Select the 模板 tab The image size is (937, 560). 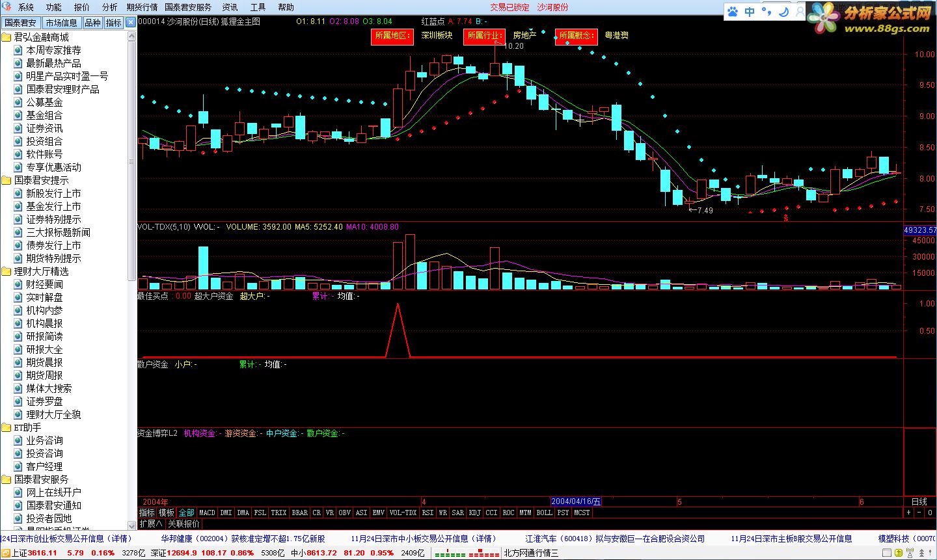pos(167,513)
